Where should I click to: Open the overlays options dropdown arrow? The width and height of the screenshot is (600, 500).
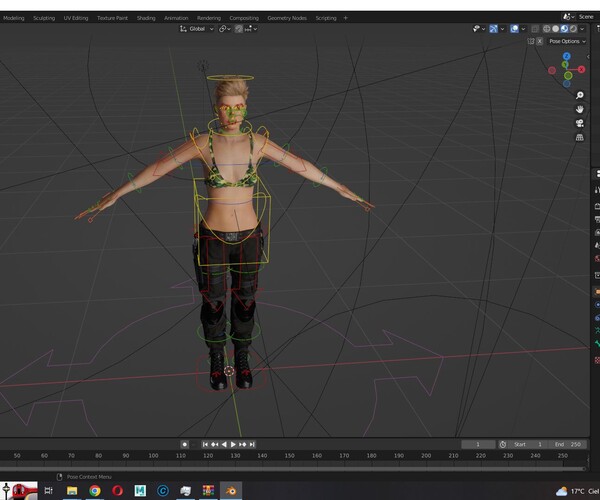523,29
